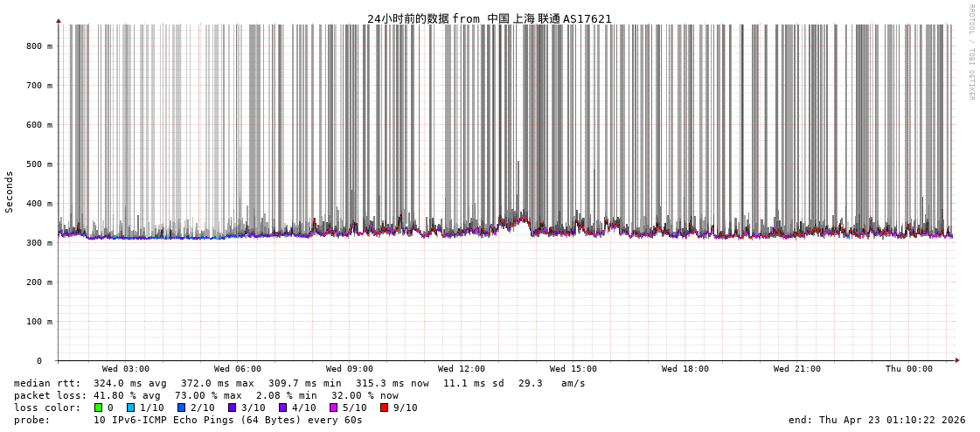The height and width of the screenshot is (432, 980).
Task: Click the Wed 18:00 time axis label
Action: pos(685,369)
